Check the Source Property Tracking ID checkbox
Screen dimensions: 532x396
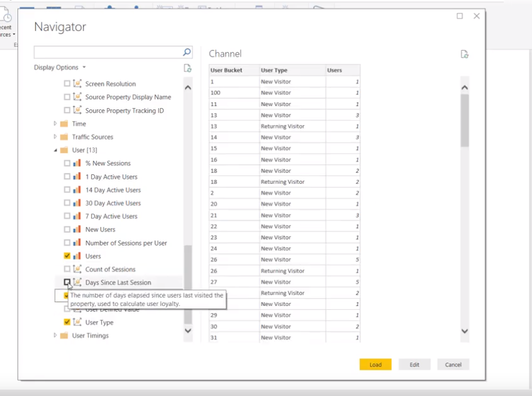click(67, 110)
